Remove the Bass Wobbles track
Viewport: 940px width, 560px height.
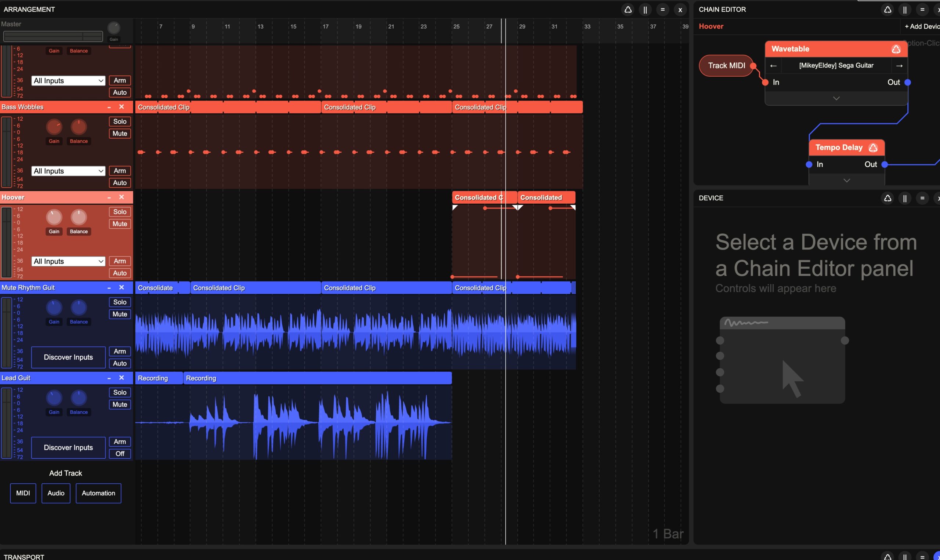pyautogui.click(x=122, y=107)
